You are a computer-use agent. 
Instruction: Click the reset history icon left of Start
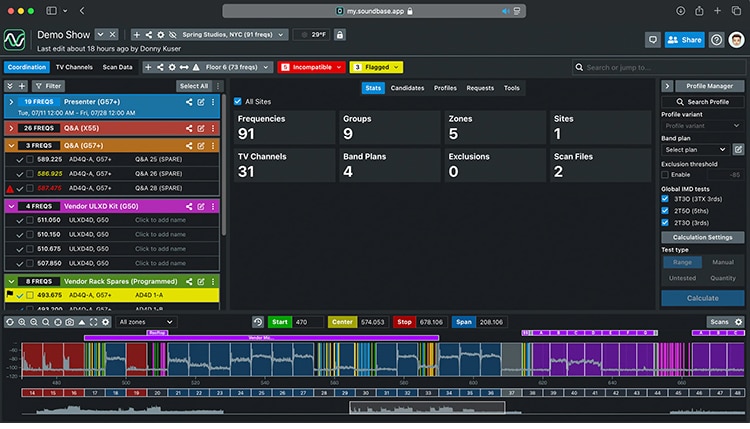click(258, 322)
